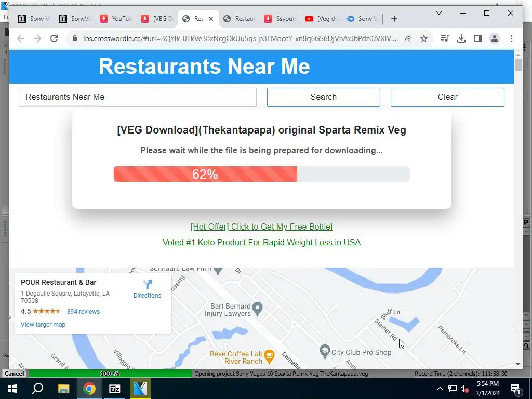The image size is (532, 399).
Task: Close the Restaurants tab
Action: coord(211,19)
